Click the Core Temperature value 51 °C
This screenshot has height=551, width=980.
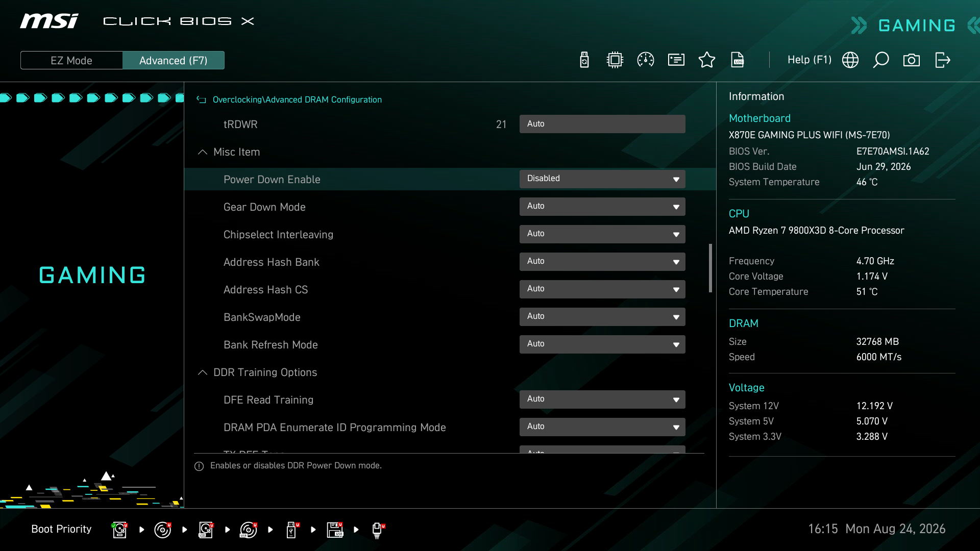(x=867, y=292)
